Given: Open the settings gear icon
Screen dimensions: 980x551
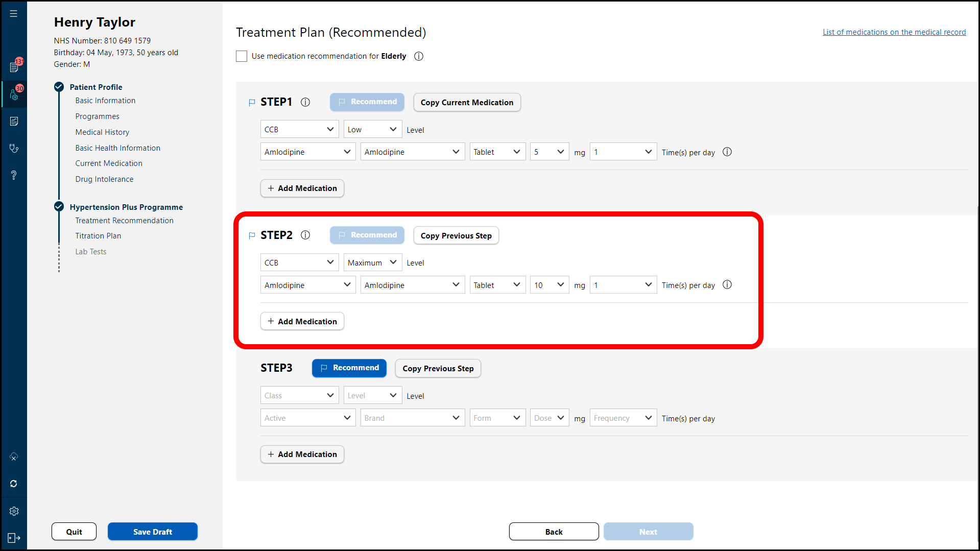Looking at the screenshot, I should [x=14, y=511].
